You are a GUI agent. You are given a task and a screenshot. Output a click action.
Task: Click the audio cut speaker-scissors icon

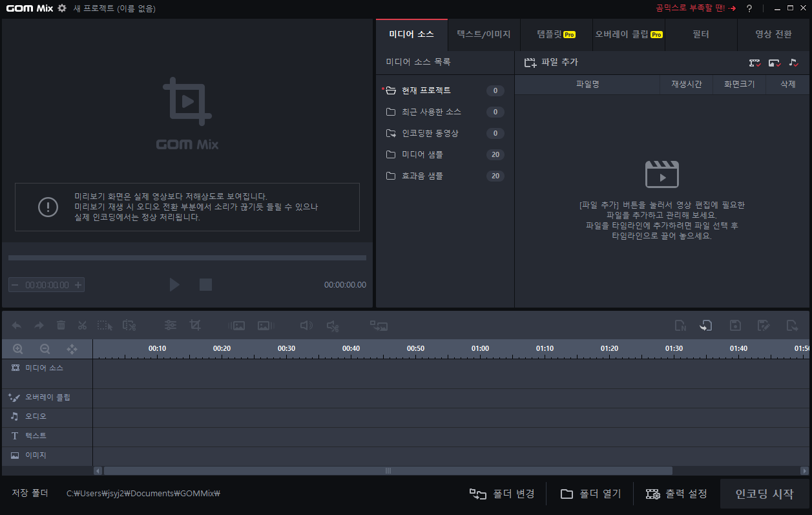pyautogui.click(x=332, y=326)
